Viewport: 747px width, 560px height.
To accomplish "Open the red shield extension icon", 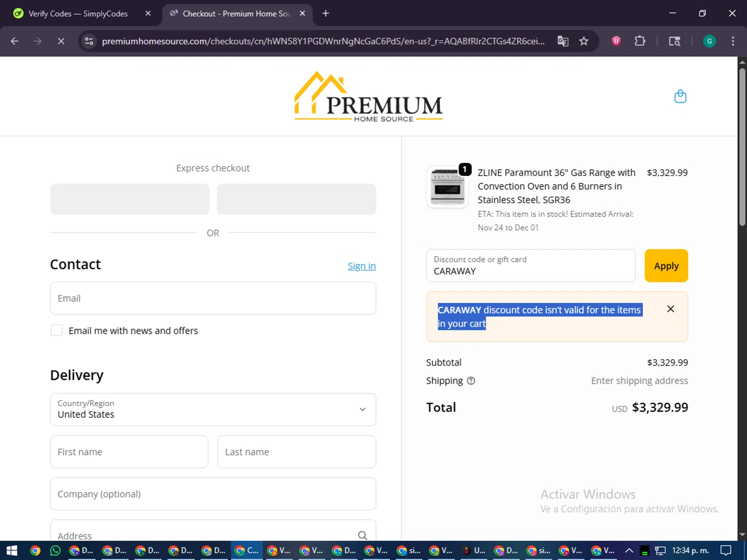I will [x=616, y=41].
